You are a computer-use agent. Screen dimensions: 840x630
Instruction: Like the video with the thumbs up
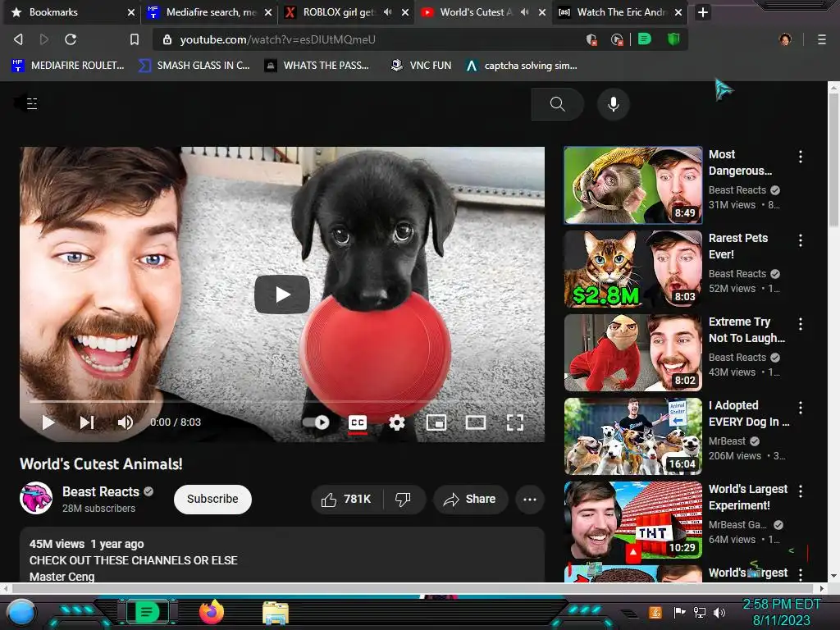[x=347, y=500]
